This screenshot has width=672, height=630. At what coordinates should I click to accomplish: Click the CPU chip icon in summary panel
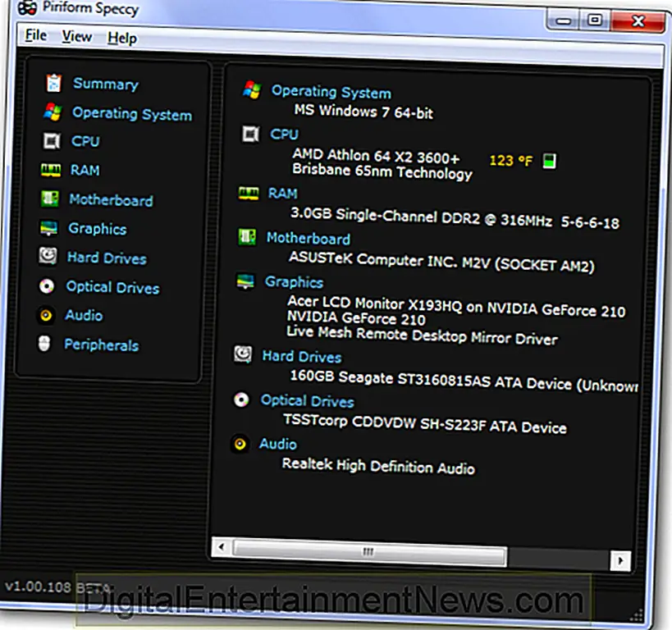(251, 134)
